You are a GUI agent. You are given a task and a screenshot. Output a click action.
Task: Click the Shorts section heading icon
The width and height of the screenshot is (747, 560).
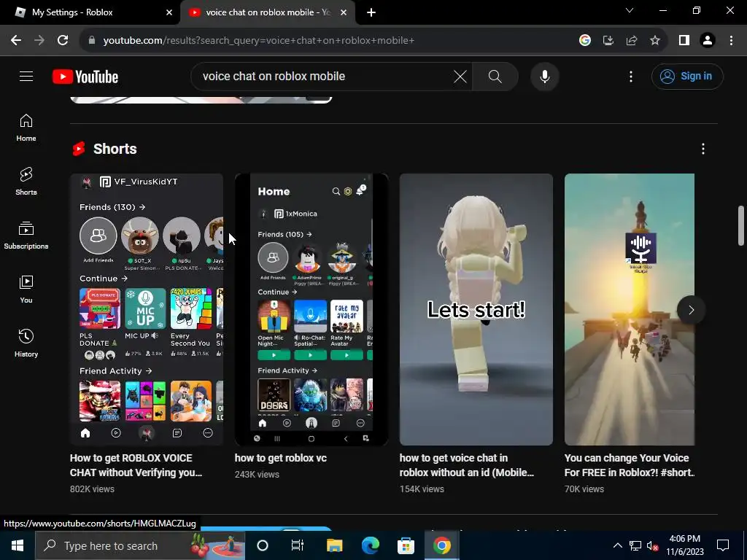79,149
